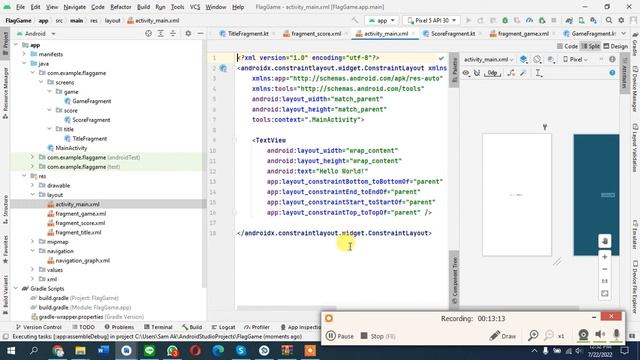Click Expand All icon in Project panel
The width and height of the screenshot is (640, 360).
(x=160, y=33)
